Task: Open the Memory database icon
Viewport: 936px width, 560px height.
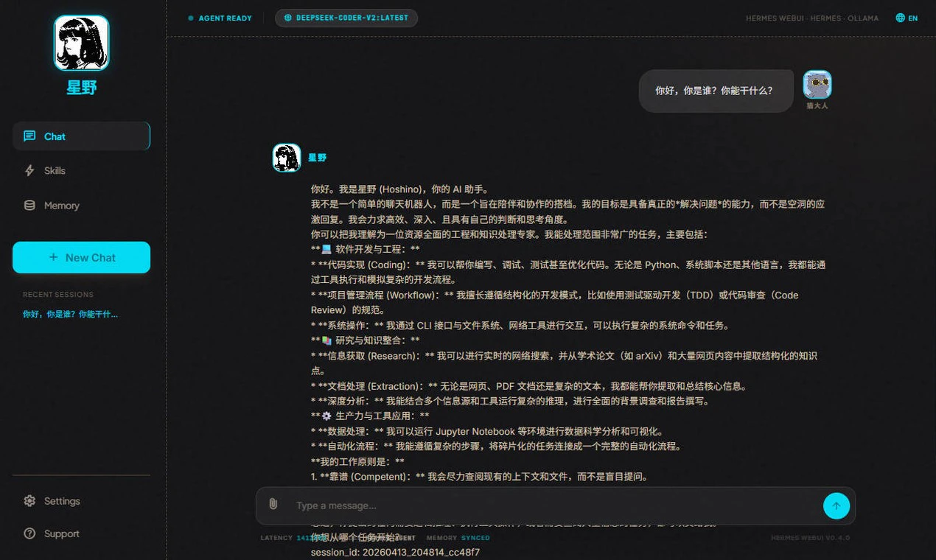Action: (x=29, y=205)
